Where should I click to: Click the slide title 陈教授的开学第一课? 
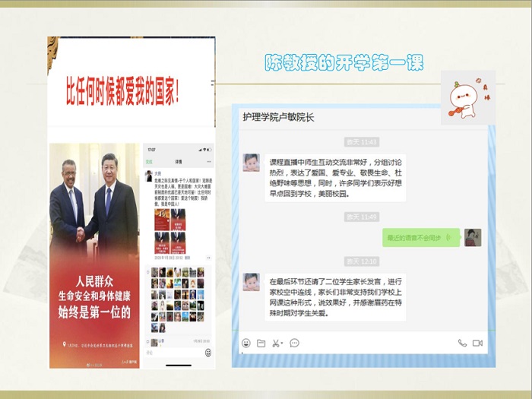pyautogui.click(x=344, y=62)
